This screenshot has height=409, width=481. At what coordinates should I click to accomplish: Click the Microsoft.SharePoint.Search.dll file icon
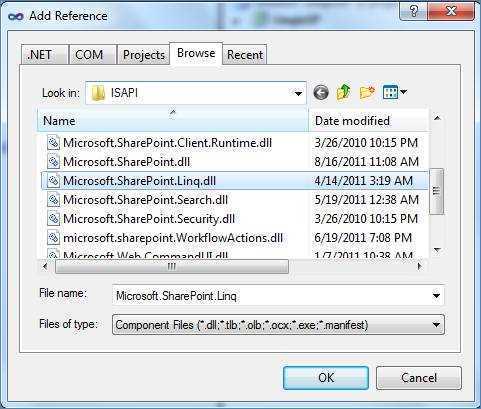click(53, 200)
